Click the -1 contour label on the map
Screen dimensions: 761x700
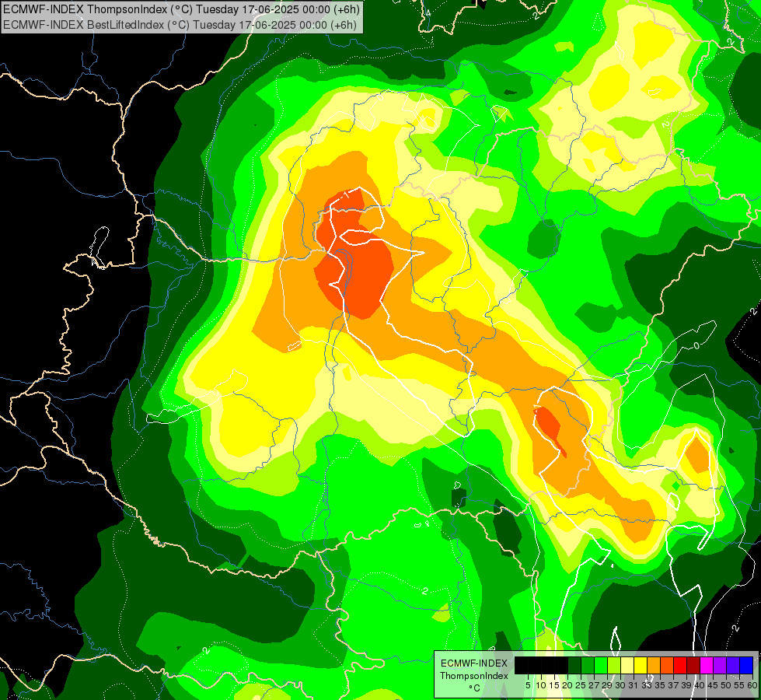[x=346, y=195]
